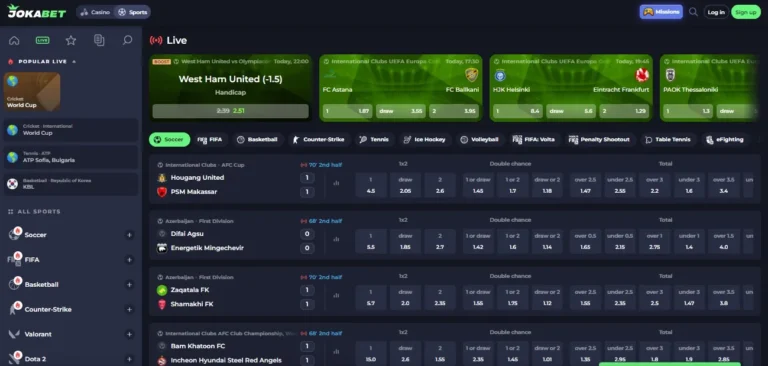768x366 pixels.
Task: Open Hougang United match page
Action: (x=197, y=178)
